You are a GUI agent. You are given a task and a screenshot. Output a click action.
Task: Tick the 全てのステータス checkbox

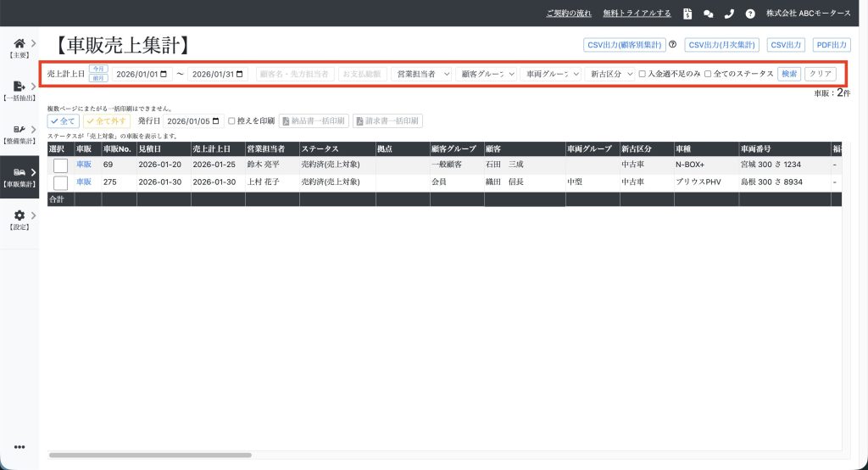[x=709, y=74]
